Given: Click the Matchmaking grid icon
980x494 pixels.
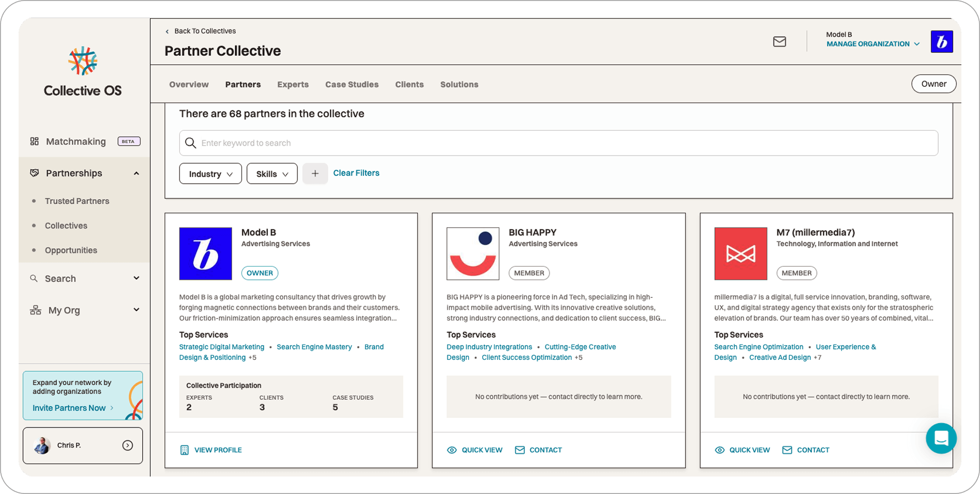Looking at the screenshot, I should point(34,142).
